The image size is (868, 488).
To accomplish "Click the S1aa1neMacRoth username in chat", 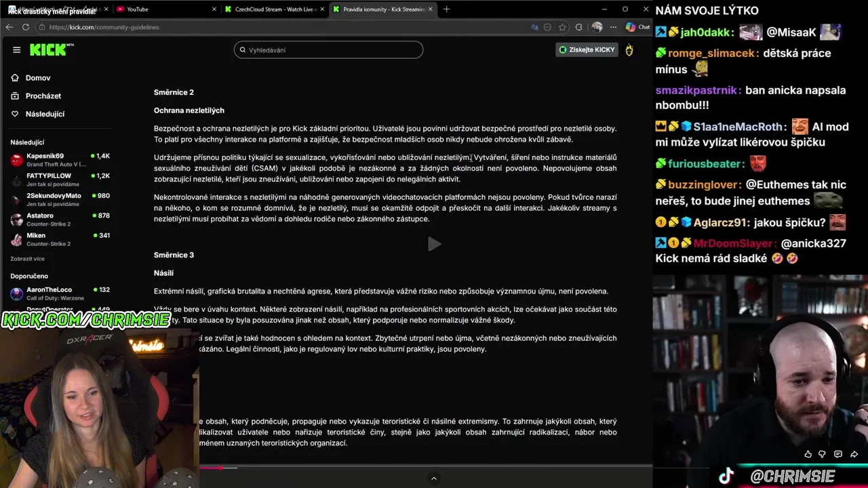I will [x=738, y=127].
